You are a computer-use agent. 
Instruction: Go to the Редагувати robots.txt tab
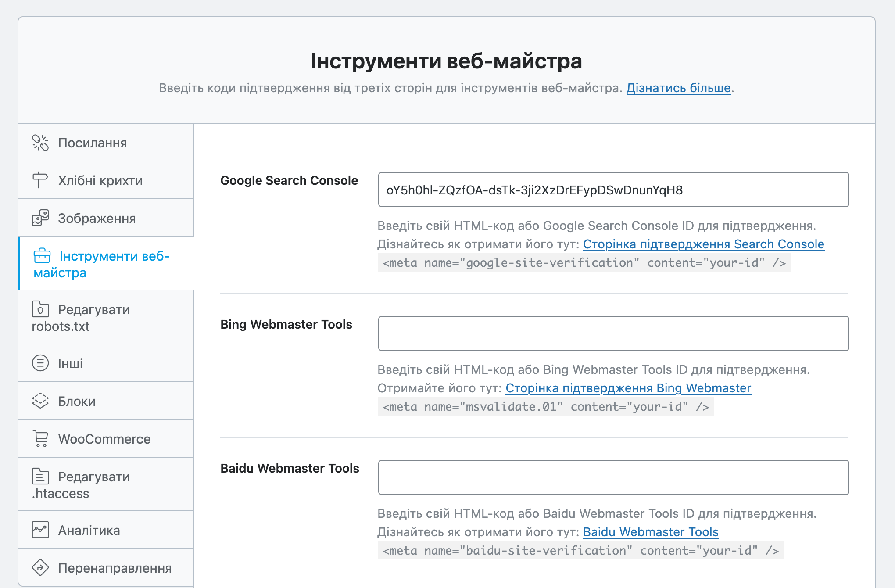[106, 318]
